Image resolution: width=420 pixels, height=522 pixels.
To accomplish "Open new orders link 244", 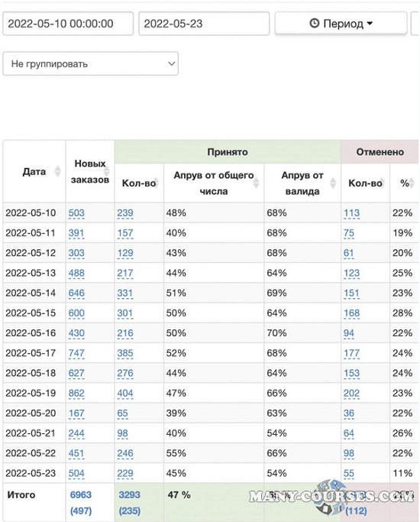I will (76, 433).
